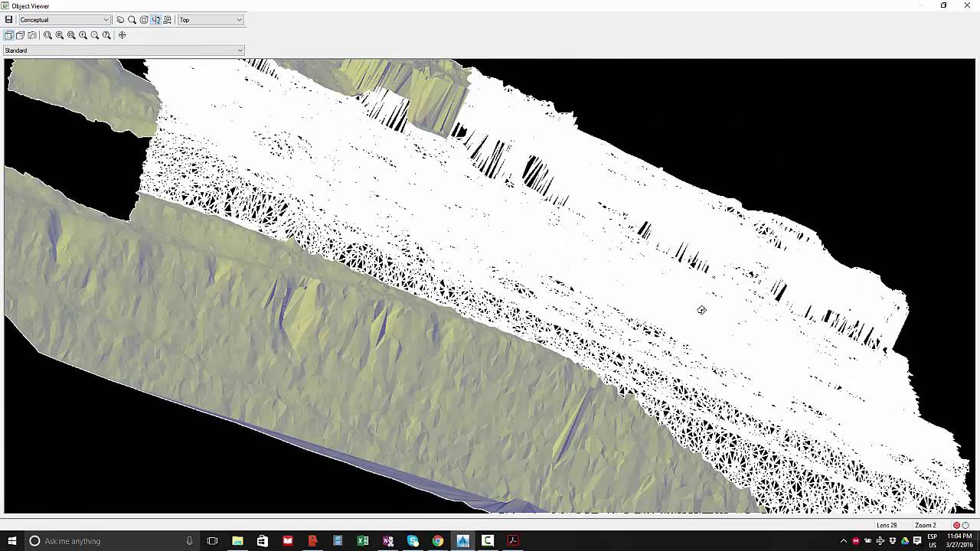Select the Pan hand tool
Screen dimensions: 980x551
tap(120, 20)
